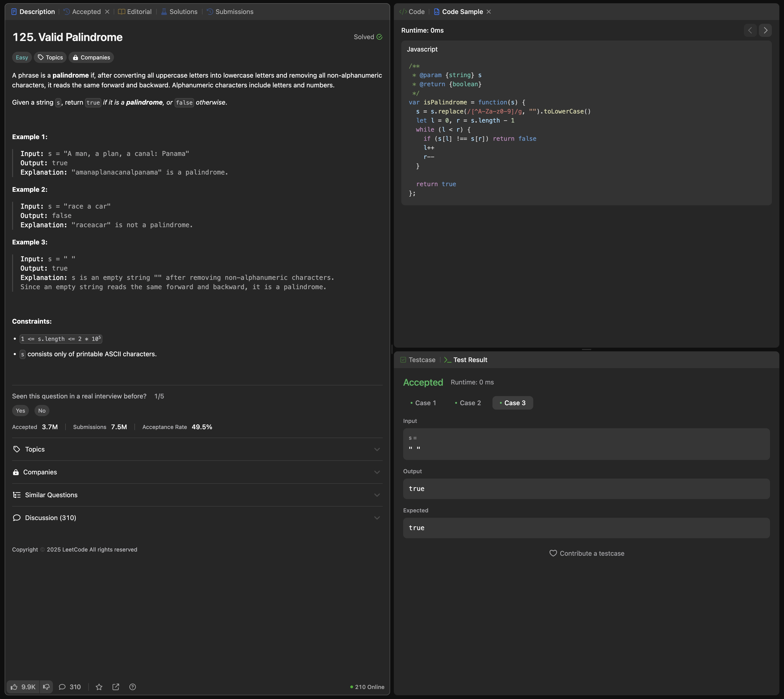Star the problem as favorite
Screen dimensions: 784x699
pyautogui.click(x=99, y=687)
